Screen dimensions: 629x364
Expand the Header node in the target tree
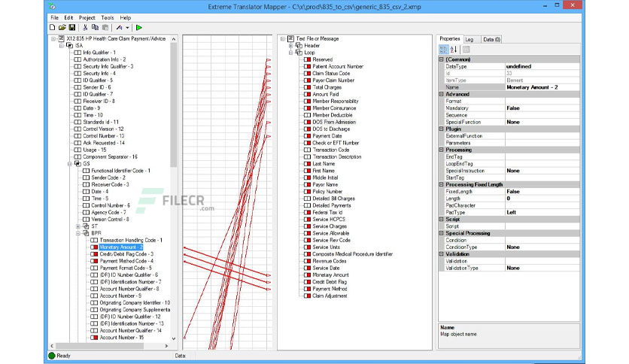tap(291, 46)
